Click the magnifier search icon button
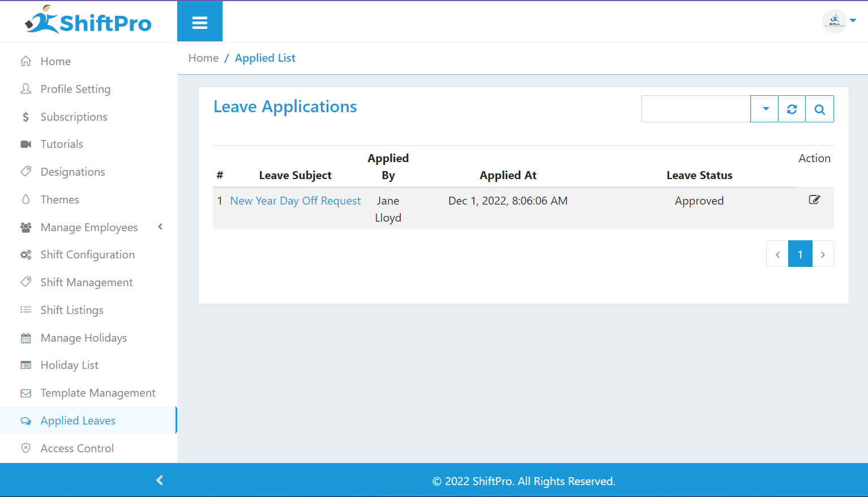868x497 pixels. point(819,109)
